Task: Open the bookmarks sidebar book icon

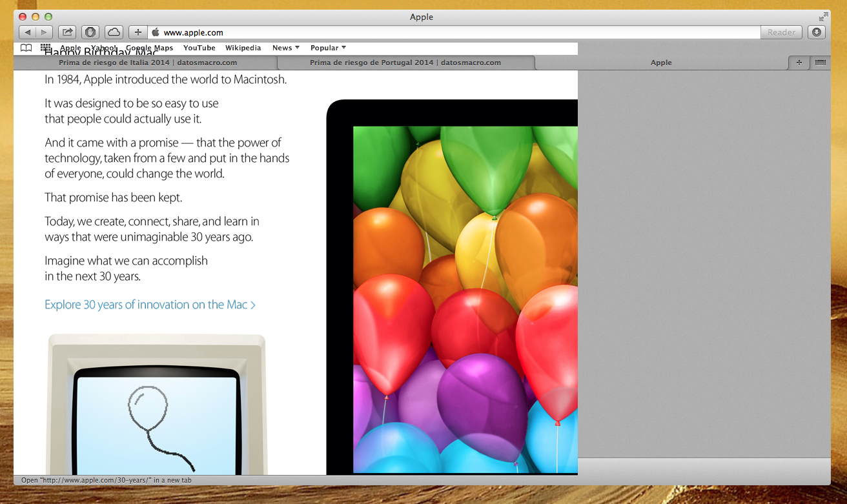Action: 26,48
